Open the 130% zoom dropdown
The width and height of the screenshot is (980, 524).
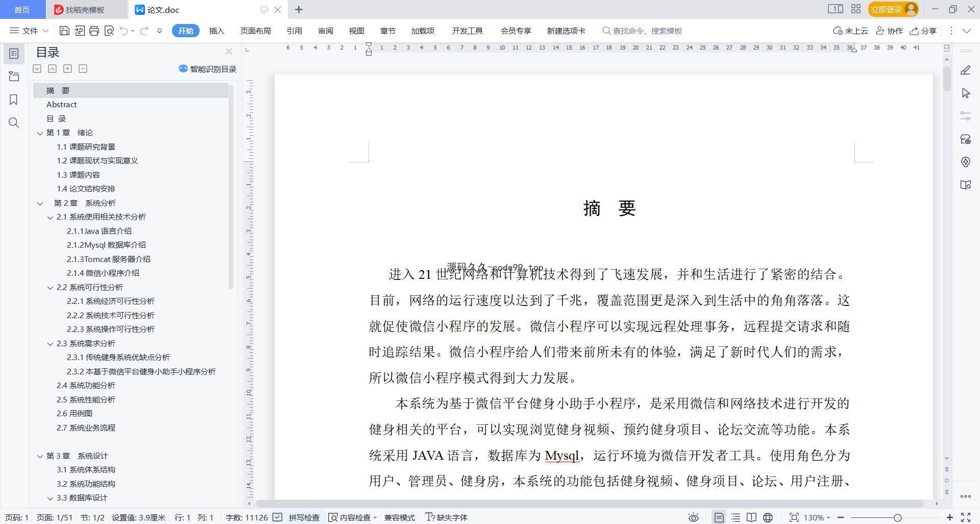817,517
